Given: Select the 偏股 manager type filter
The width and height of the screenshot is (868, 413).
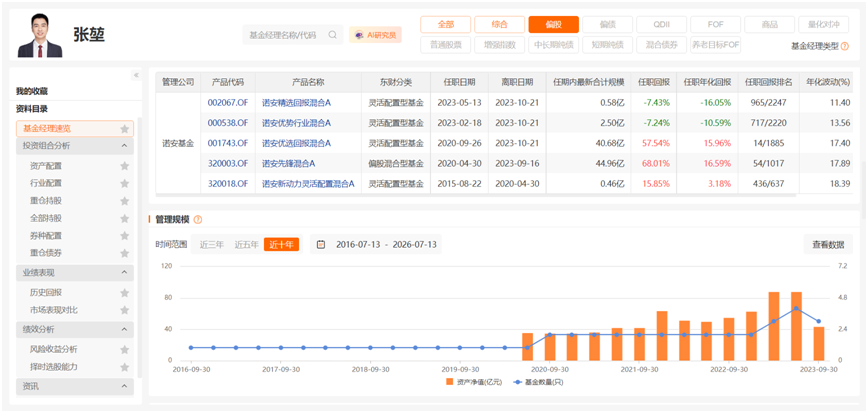Looking at the screenshot, I should [554, 24].
